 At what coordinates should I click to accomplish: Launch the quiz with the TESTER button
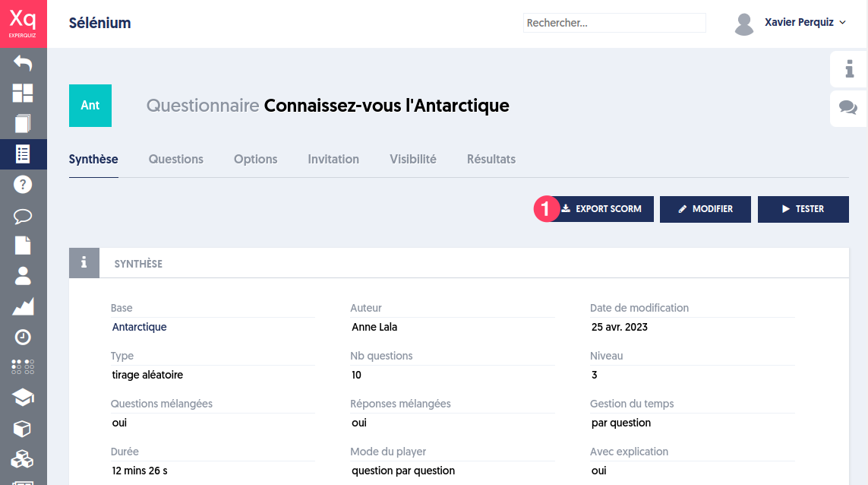click(x=803, y=209)
